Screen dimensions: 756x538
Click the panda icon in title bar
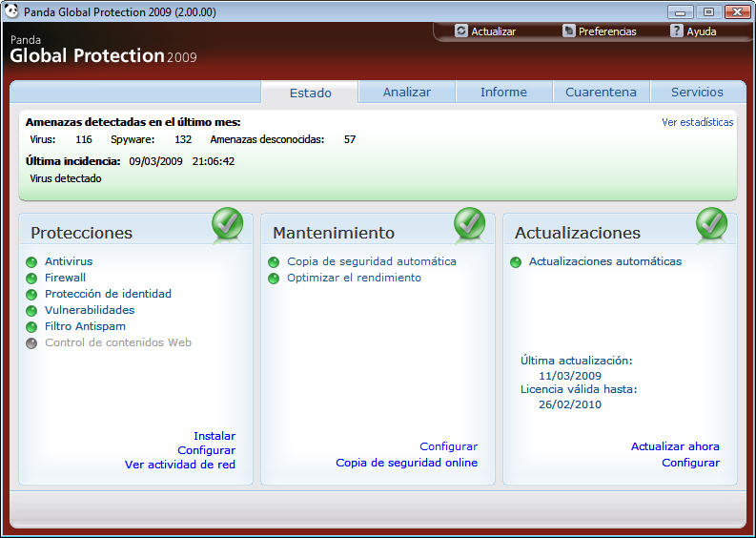click(x=11, y=10)
